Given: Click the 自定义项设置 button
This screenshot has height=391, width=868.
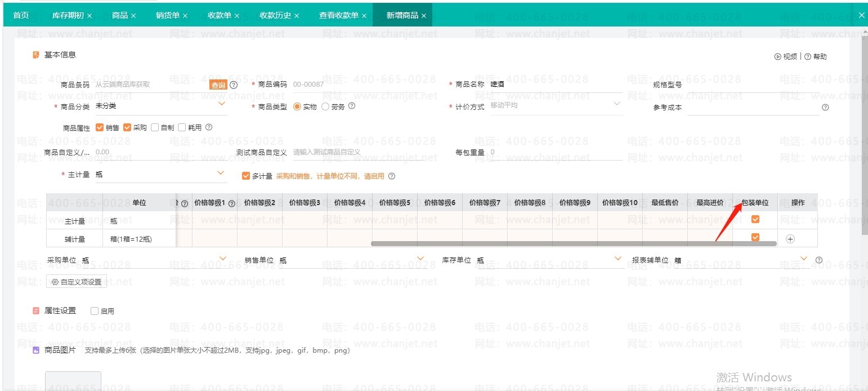Looking at the screenshot, I should 77,282.
